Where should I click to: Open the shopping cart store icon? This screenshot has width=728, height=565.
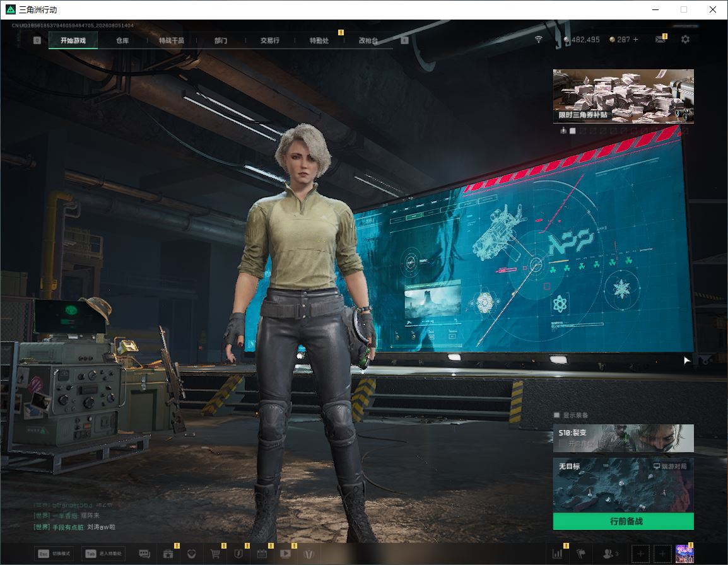point(215,554)
